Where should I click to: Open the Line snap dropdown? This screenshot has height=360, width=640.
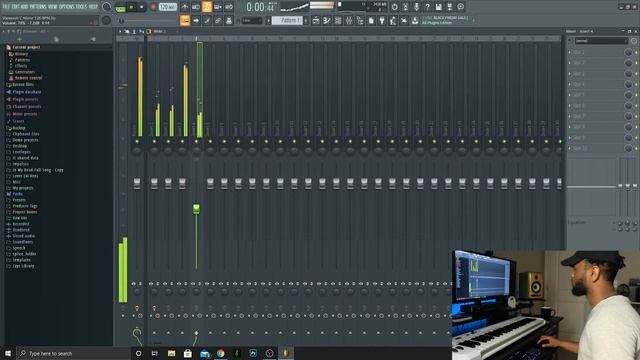tap(252, 20)
